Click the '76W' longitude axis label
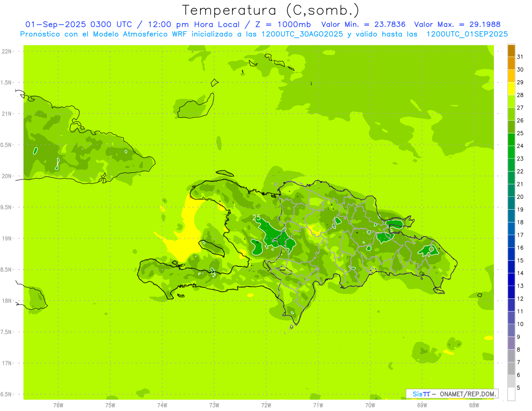Image resolution: width=532 pixels, height=411 pixels. [58, 405]
